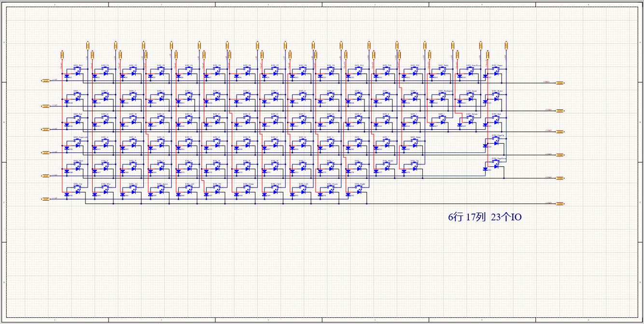The height and width of the screenshot is (324, 644).
Task: Select the KEY_PrtSc switch symbol
Action: [442, 68]
